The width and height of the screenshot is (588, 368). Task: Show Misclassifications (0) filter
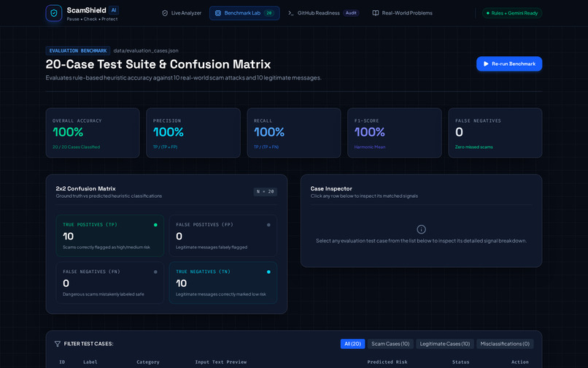(505, 344)
